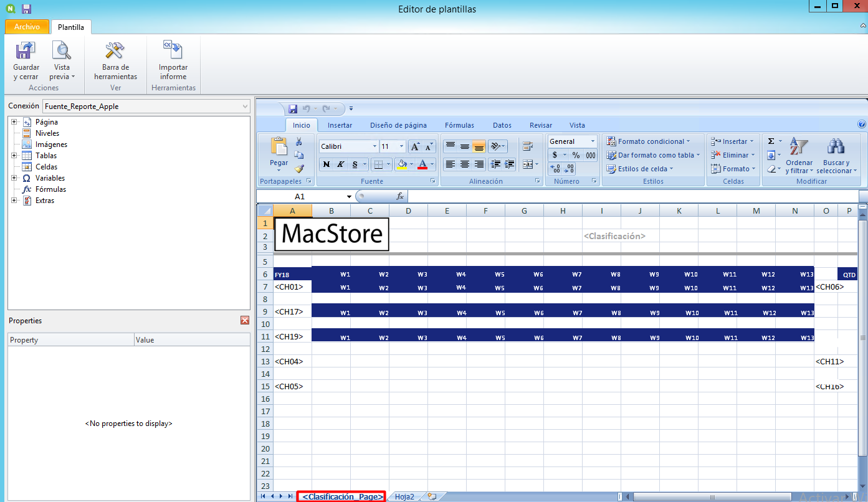Click the accounting currency $ format icon

coord(555,155)
